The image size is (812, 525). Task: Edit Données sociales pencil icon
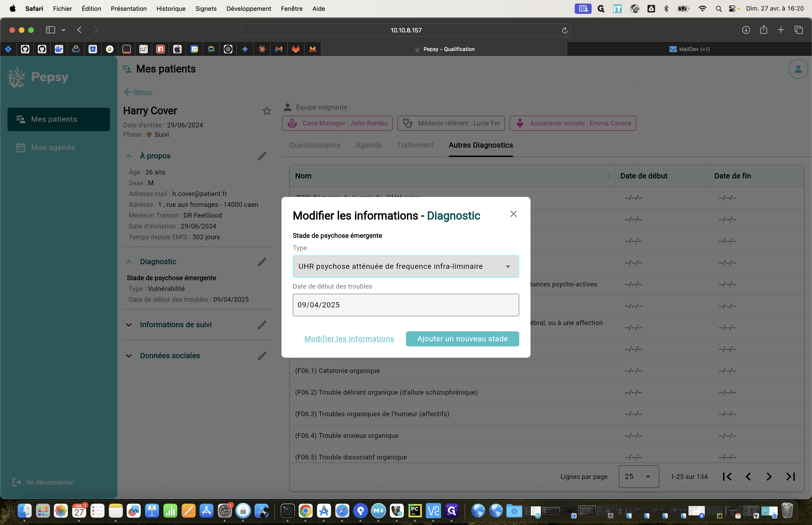tap(262, 356)
